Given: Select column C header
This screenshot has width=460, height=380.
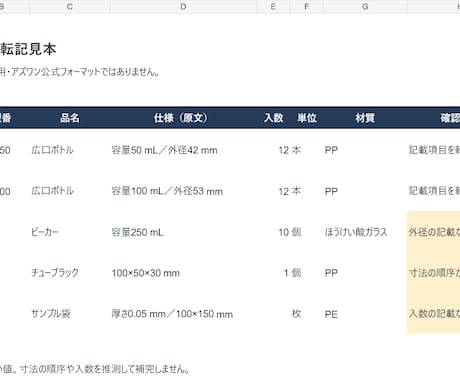Looking at the screenshot, I should pos(69,6).
